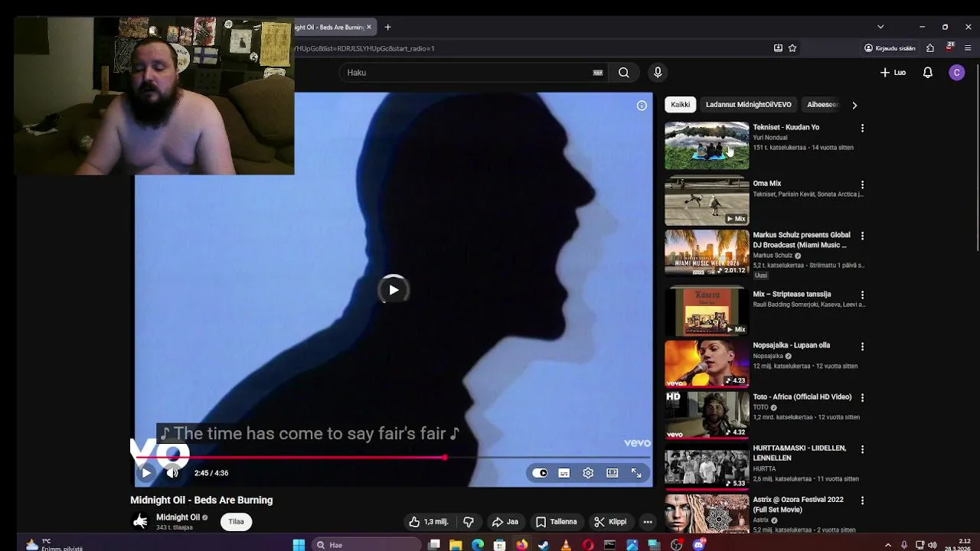Open YouTube notifications bell
Image resolution: width=980 pixels, height=551 pixels.
click(x=928, y=73)
